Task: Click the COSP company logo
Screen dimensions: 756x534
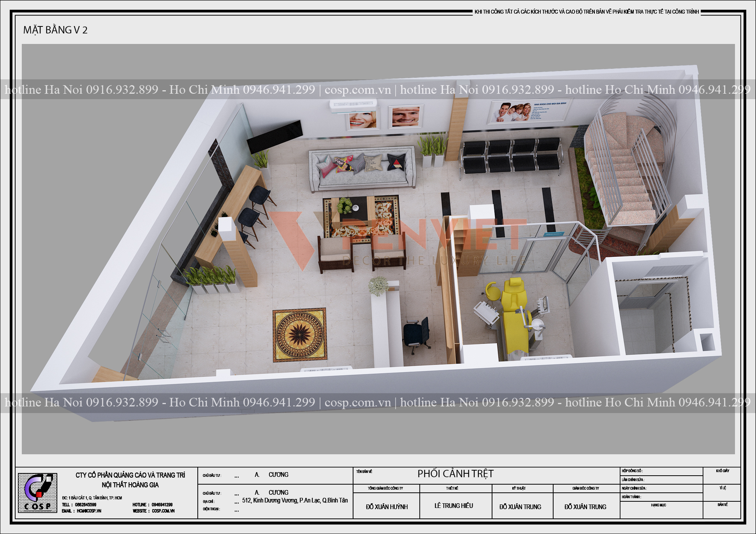Action: (37, 493)
